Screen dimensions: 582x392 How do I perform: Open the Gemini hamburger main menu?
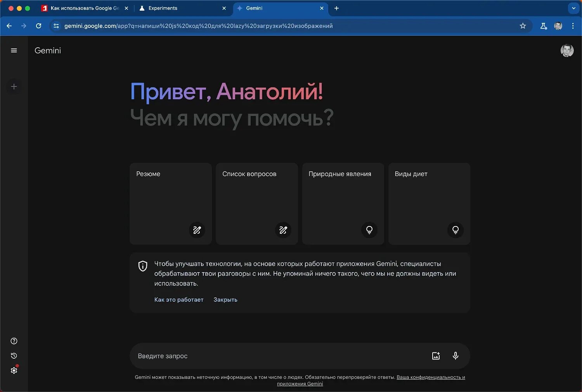14,50
